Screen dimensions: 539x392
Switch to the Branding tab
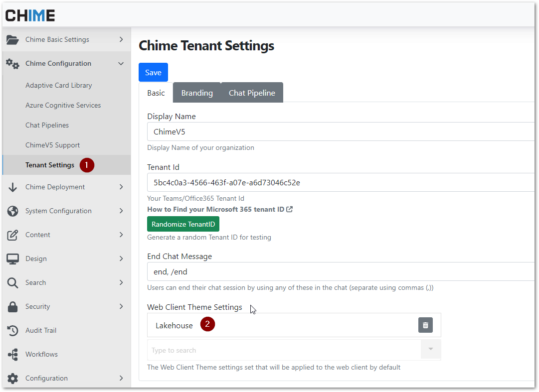tap(197, 93)
